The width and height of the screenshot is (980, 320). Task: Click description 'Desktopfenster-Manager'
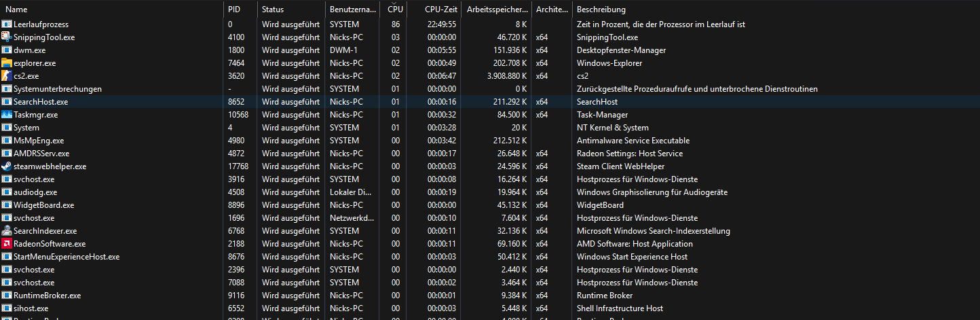tap(621, 50)
